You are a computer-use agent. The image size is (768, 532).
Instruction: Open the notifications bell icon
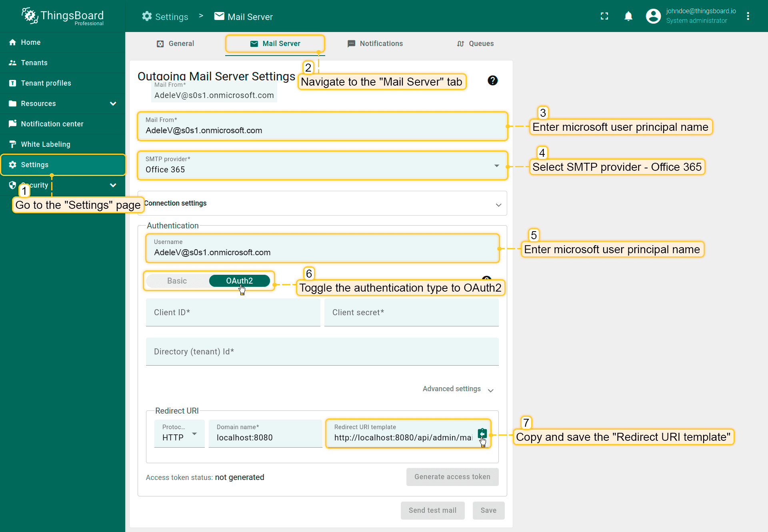click(x=628, y=16)
